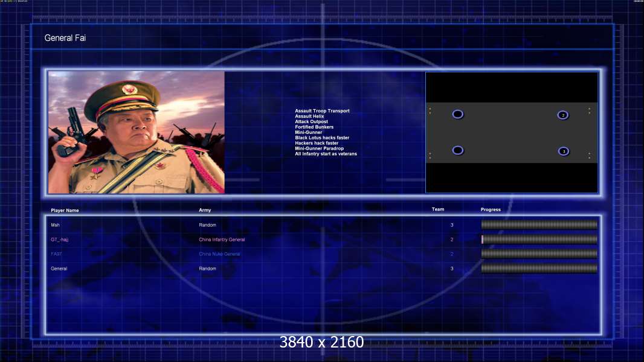Click 'China Nuke General' army entry
Screen dimensions: 644x362
click(x=219, y=254)
